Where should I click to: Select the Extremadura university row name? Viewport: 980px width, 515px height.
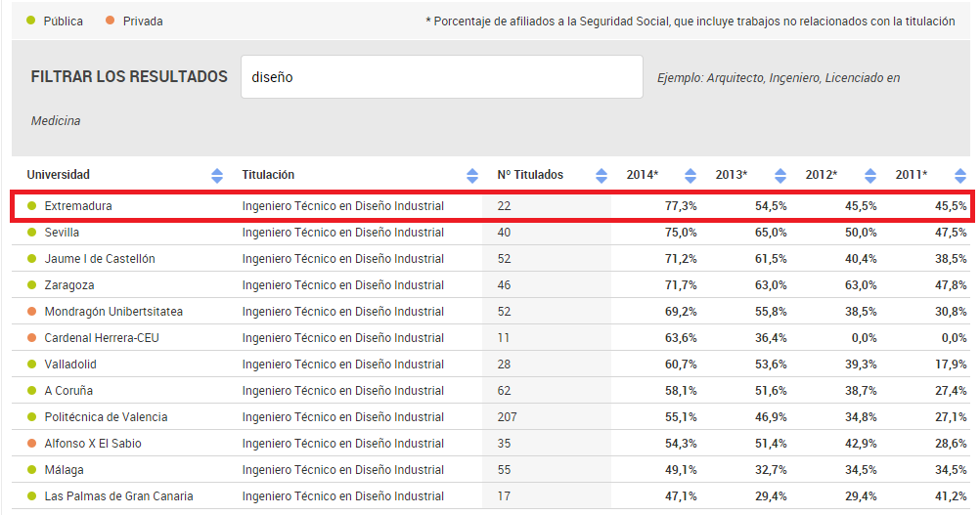pos(78,206)
